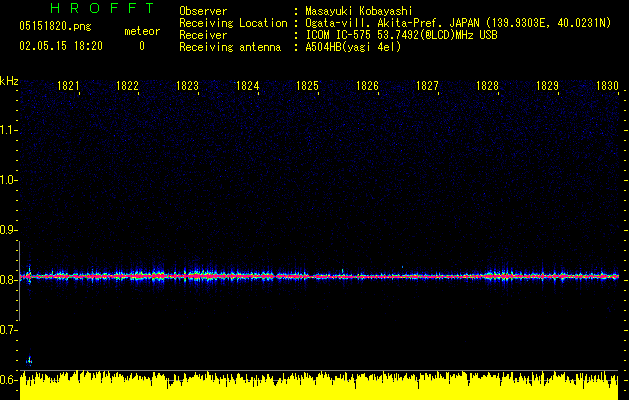Image resolution: width=629 pixels, height=400 pixels.
Task: Click the HROFFT title text
Action: pyautogui.click(x=102, y=8)
